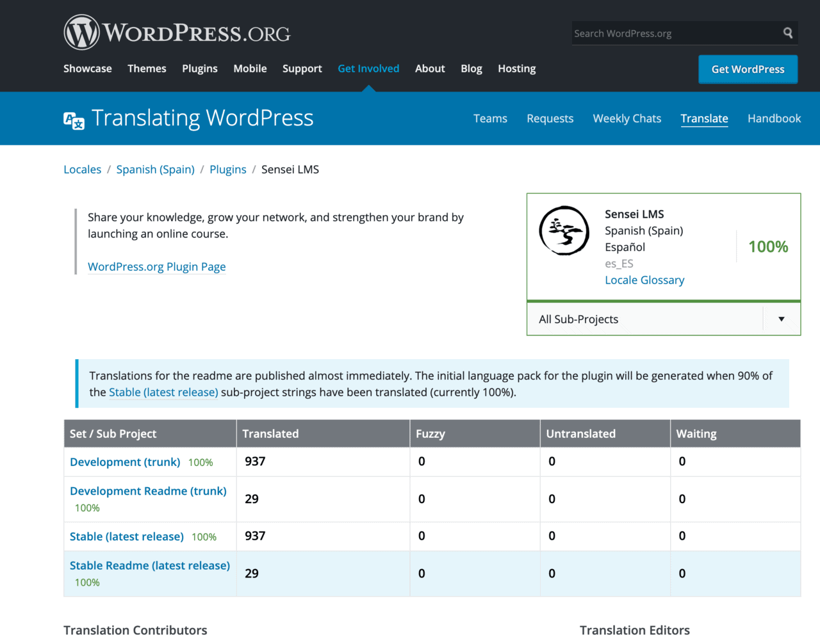Open the Blog menu item
Screen dimensions: 820x644
(x=471, y=68)
